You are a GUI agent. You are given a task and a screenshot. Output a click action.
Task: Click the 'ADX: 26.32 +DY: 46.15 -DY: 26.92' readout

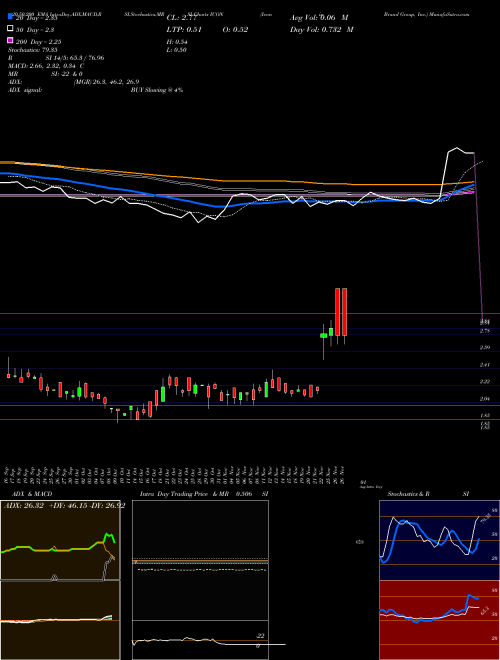[64, 506]
